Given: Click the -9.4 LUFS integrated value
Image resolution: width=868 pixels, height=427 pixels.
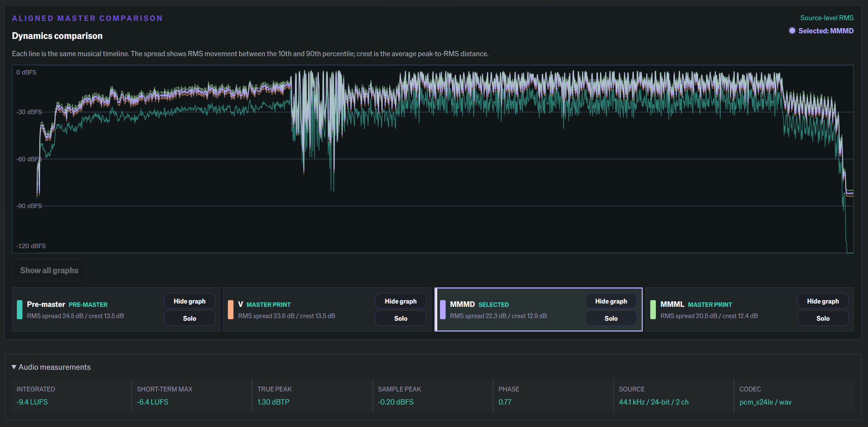Looking at the screenshot, I should pos(32,402).
